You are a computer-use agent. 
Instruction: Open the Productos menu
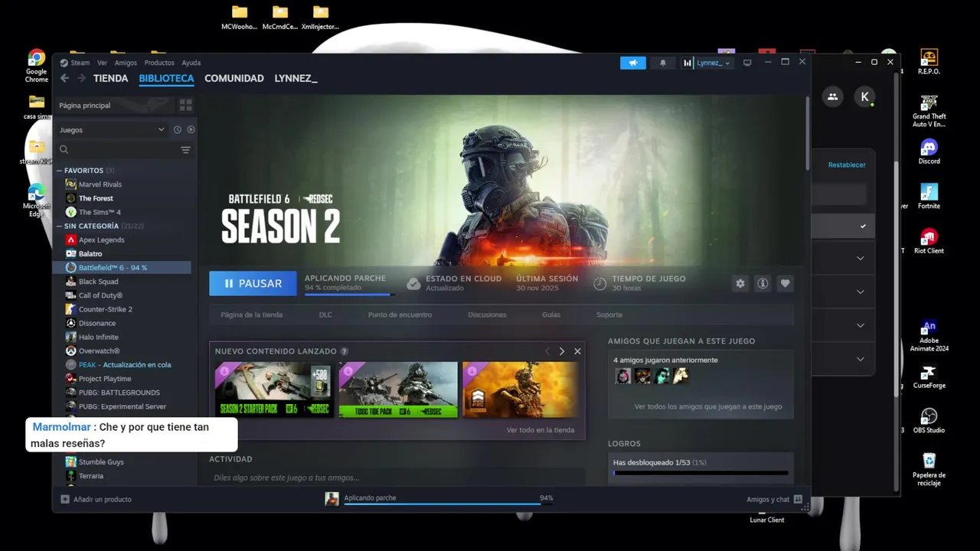159,63
